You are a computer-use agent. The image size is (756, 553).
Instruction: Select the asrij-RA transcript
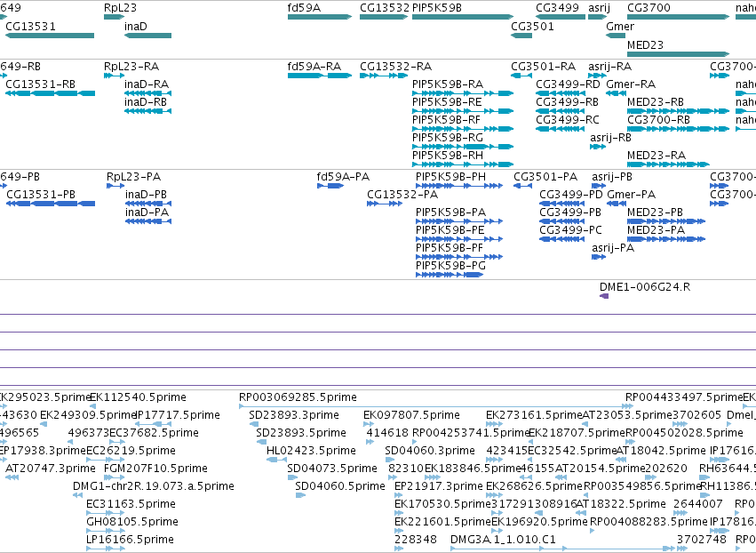coord(597,76)
